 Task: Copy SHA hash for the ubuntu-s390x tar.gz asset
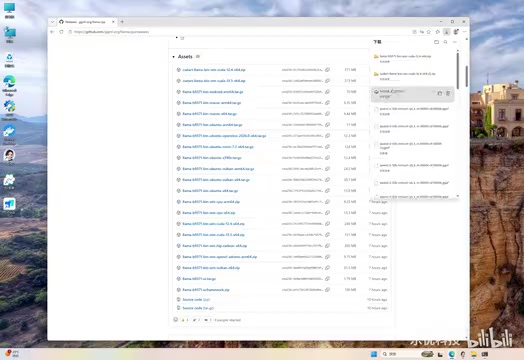pyautogui.click(x=328, y=158)
